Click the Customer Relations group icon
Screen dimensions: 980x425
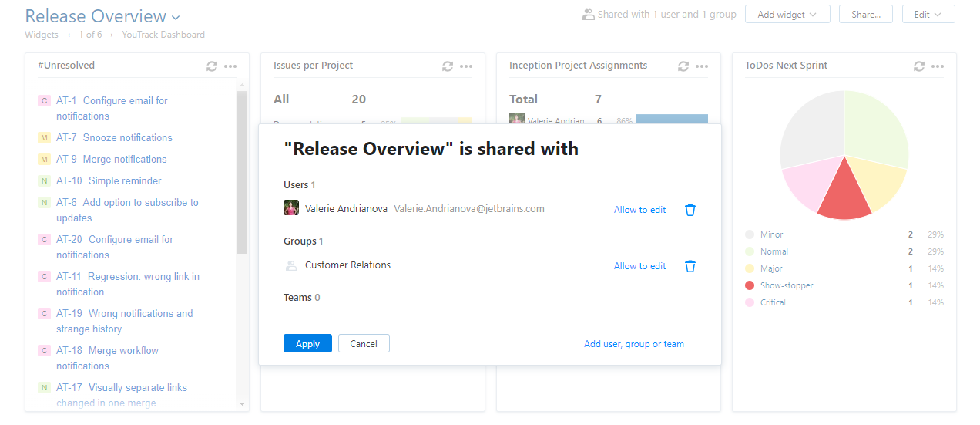291,265
